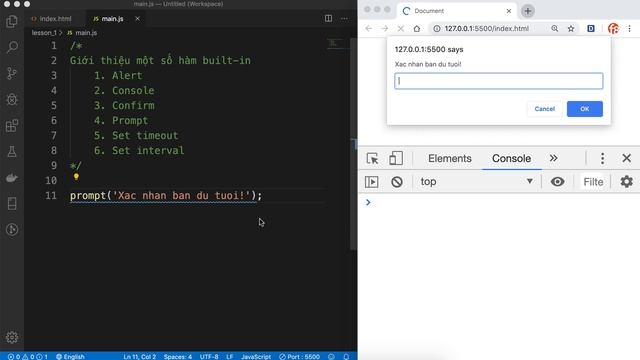Open the Chrome three-dot menu
This screenshot has width=640, height=360.
pyautogui.click(x=629, y=28)
